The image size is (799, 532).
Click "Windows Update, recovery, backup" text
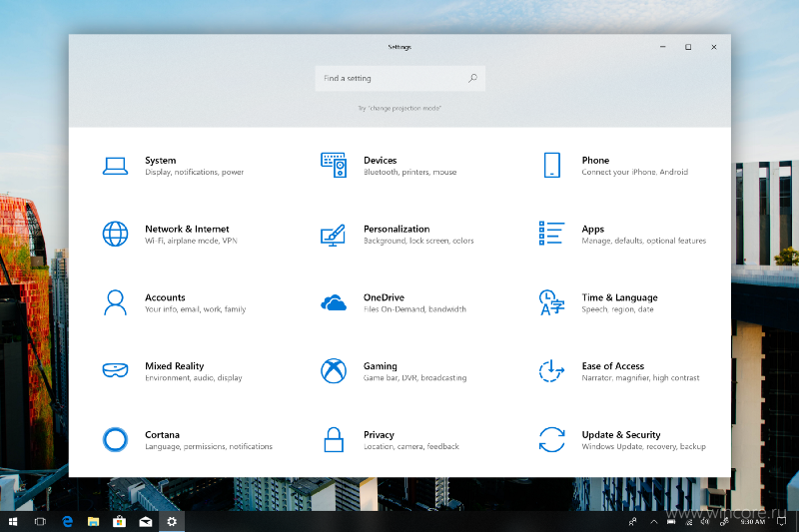pyautogui.click(x=643, y=446)
